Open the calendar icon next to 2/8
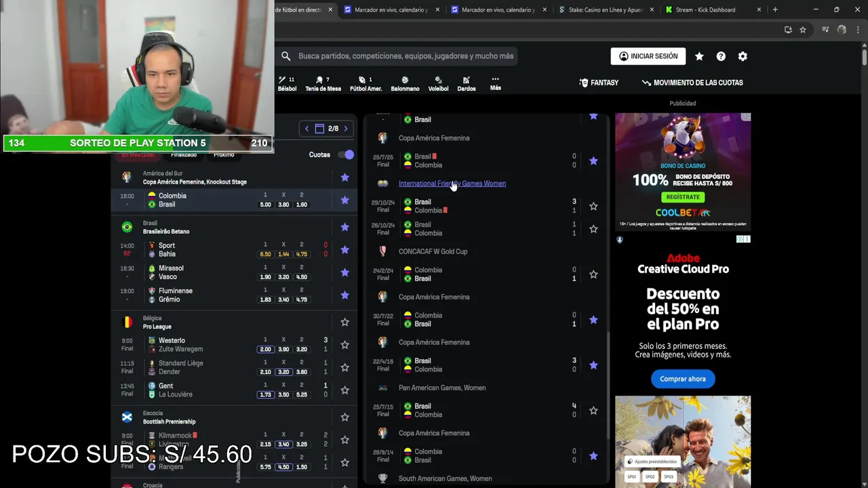This screenshot has width=868, height=488. pyautogui.click(x=319, y=128)
